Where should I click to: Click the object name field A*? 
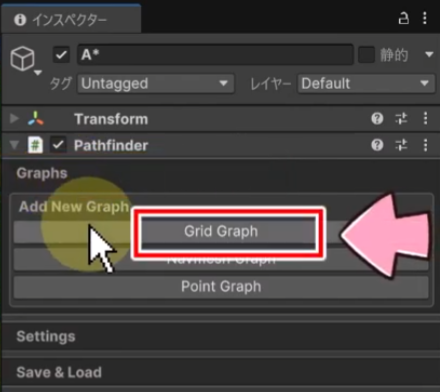click(x=215, y=55)
